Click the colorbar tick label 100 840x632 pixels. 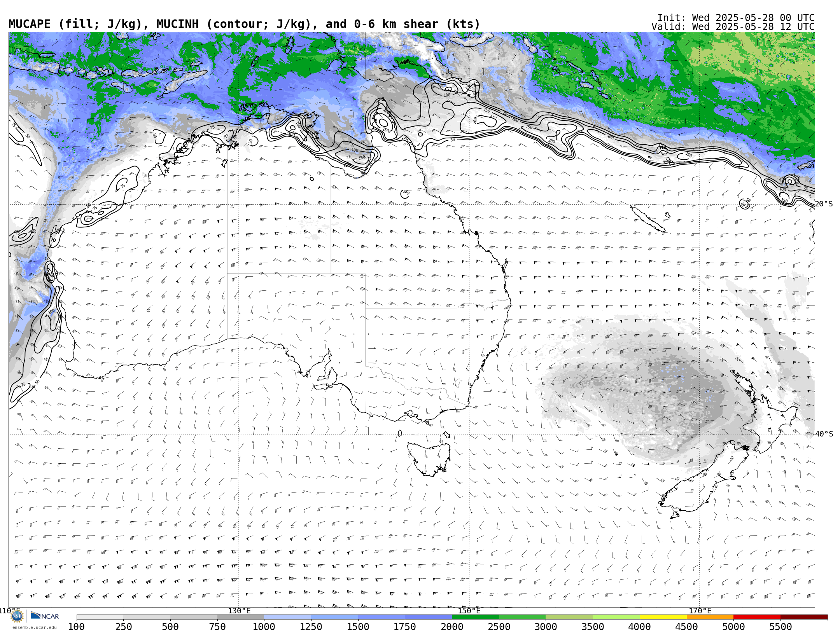pos(76,627)
